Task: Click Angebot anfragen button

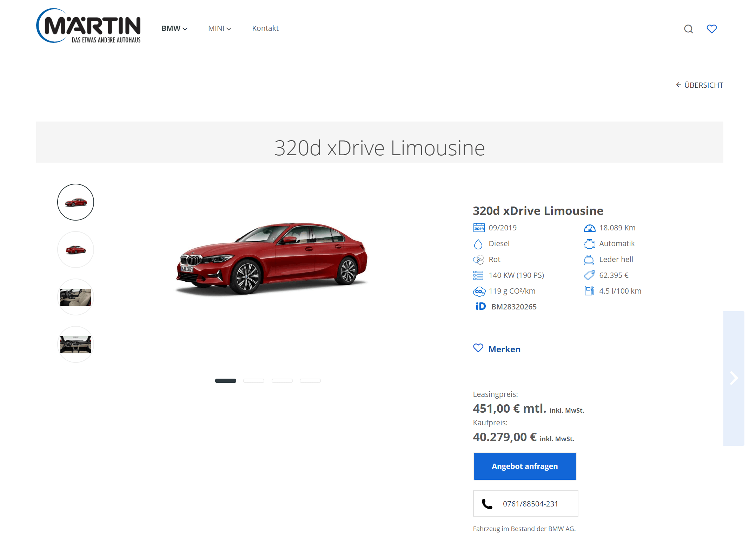Action: (525, 466)
